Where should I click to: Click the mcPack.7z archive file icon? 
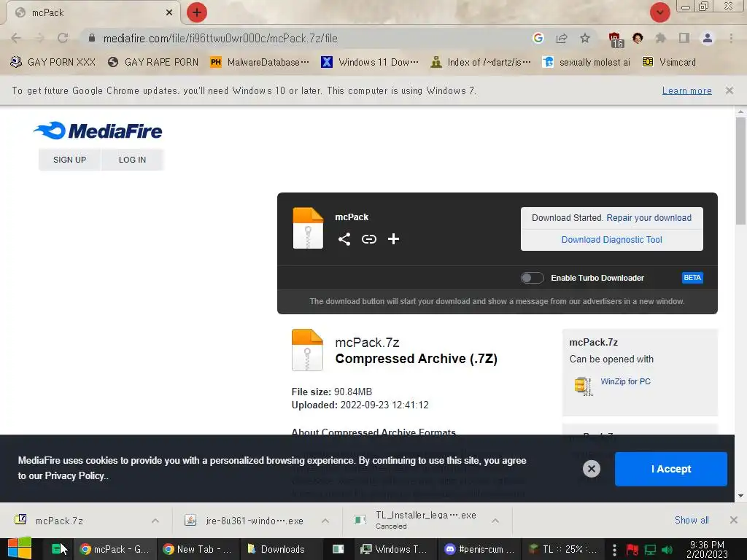pyautogui.click(x=307, y=350)
